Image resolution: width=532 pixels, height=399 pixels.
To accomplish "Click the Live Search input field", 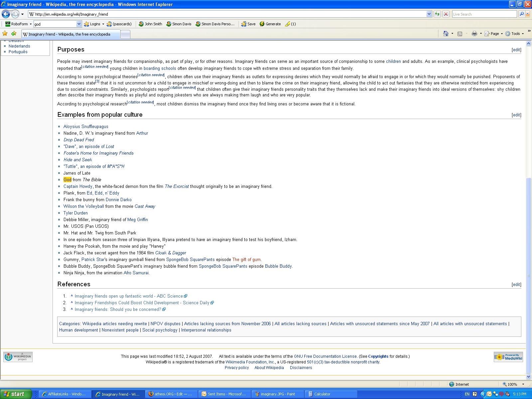I will click(x=484, y=14).
